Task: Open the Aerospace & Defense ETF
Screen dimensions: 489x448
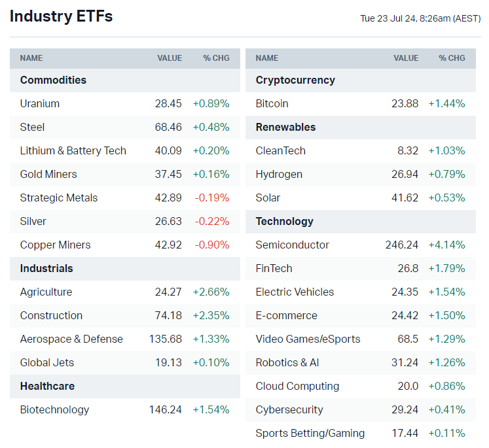Action: pyautogui.click(x=71, y=339)
